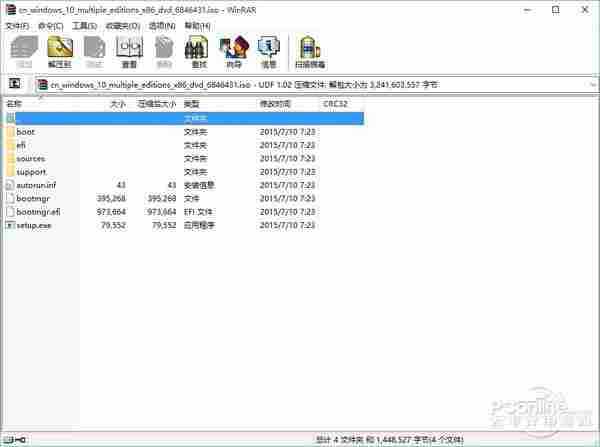Sort by Modified time (修改时间) column
The image size is (600, 447).
[x=286, y=103]
